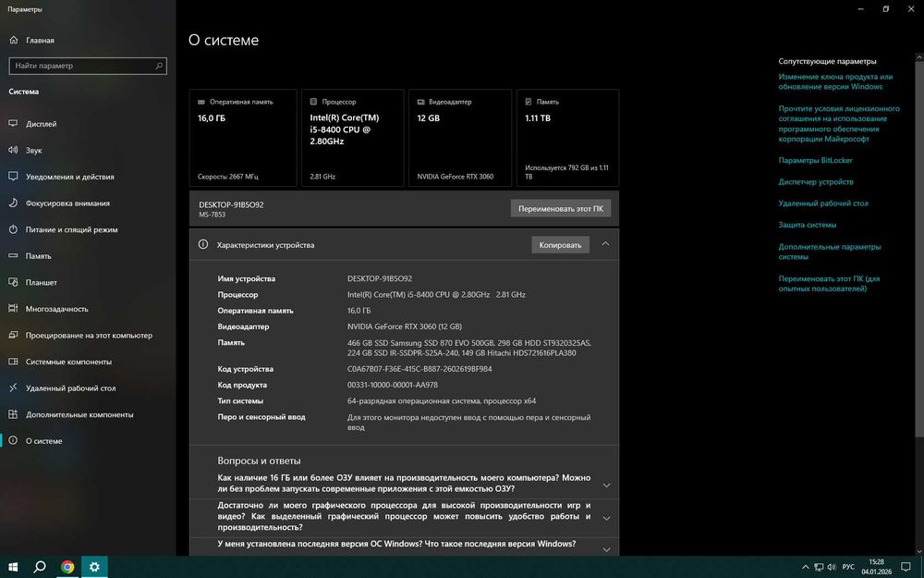Viewport: 924px width, 578px height.
Task: Click the Проецирование на этот компьютер icon
Action: pos(13,335)
